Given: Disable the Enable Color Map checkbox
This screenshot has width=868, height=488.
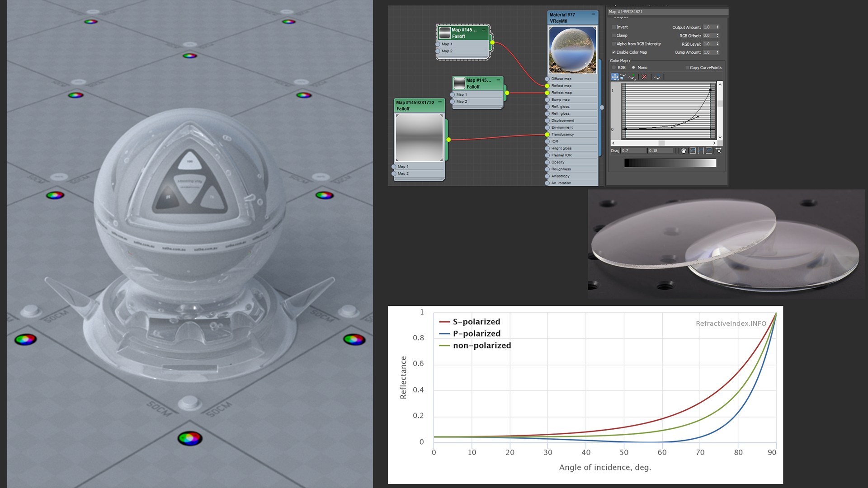Looking at the screenshot, I should point(613,52).
